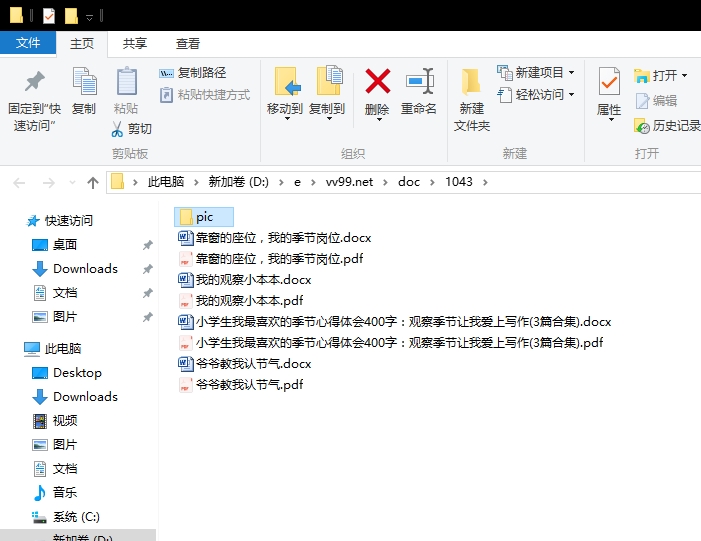This screenshot has height=541, width=701.
Task: Select 爷爷教我认节气.docx
Action: click(245, 364)
